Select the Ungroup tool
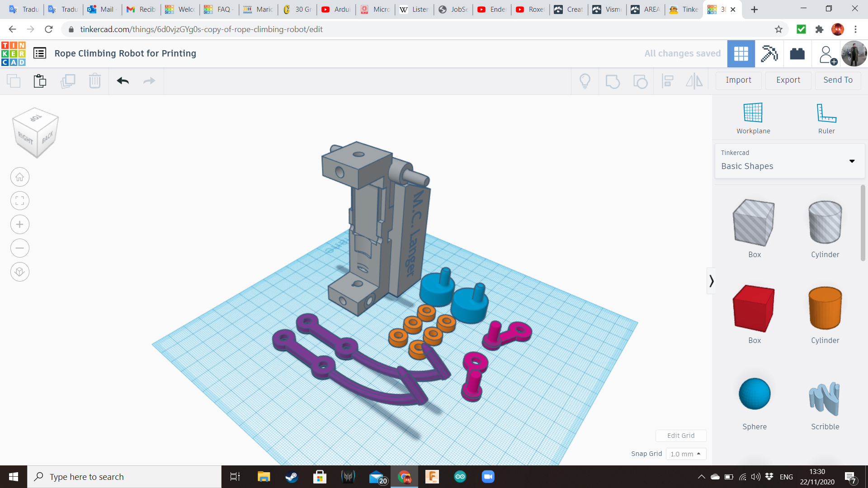This screenshot has height=488, width=868. (x=640, y=81)
